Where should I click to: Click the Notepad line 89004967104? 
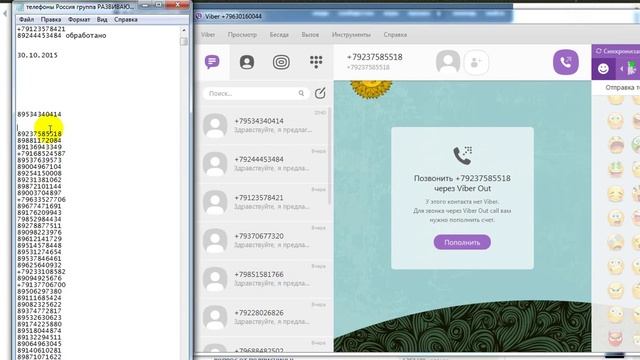pyautogui.click(x=39, y=167)
